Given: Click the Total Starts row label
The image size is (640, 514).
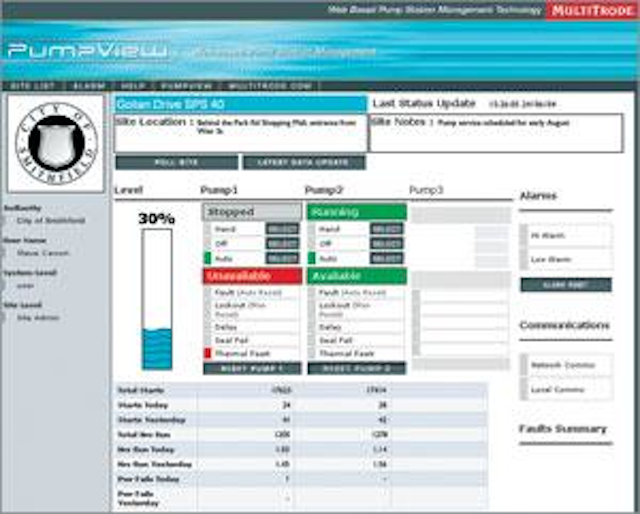Looking at the screenshot, I should tap(140, 390).
